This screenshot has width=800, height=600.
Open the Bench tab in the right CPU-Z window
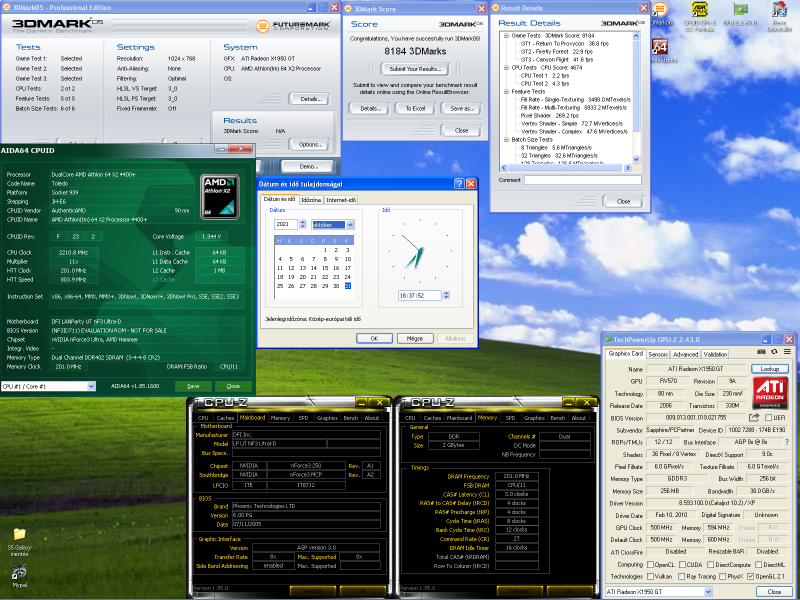click(x=558, y=418)
